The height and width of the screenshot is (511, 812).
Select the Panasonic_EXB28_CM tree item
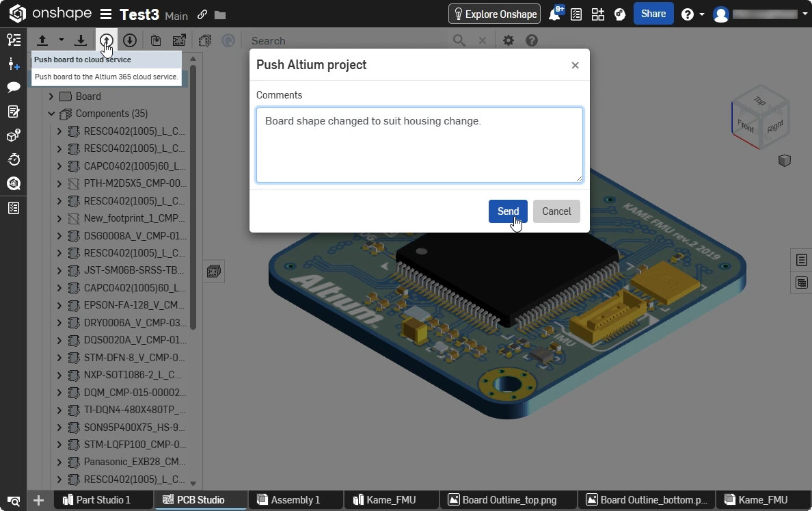click(x=135, y=462)
